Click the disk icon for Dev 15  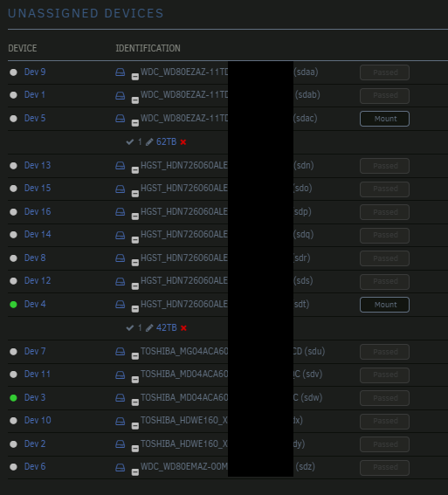pyautogui.click(x=120, y=189)
